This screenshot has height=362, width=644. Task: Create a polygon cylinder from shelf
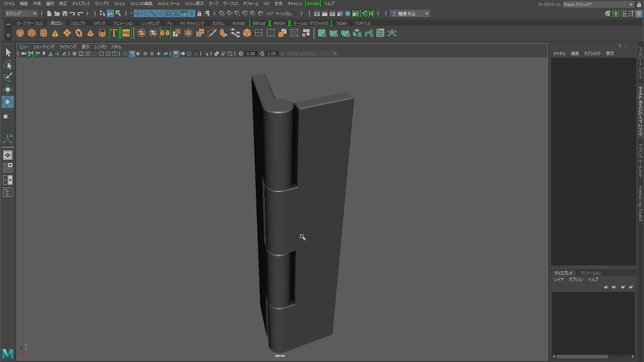click(x=43, y=33)
